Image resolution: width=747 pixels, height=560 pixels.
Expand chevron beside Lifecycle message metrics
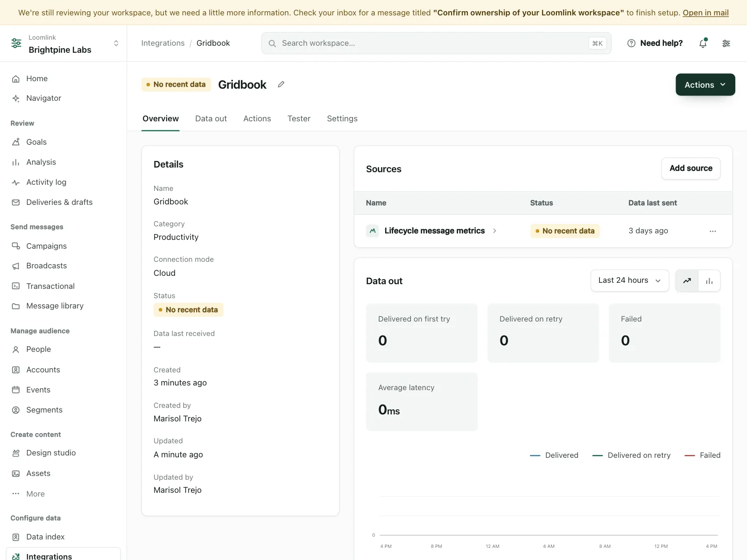point(495,231)
